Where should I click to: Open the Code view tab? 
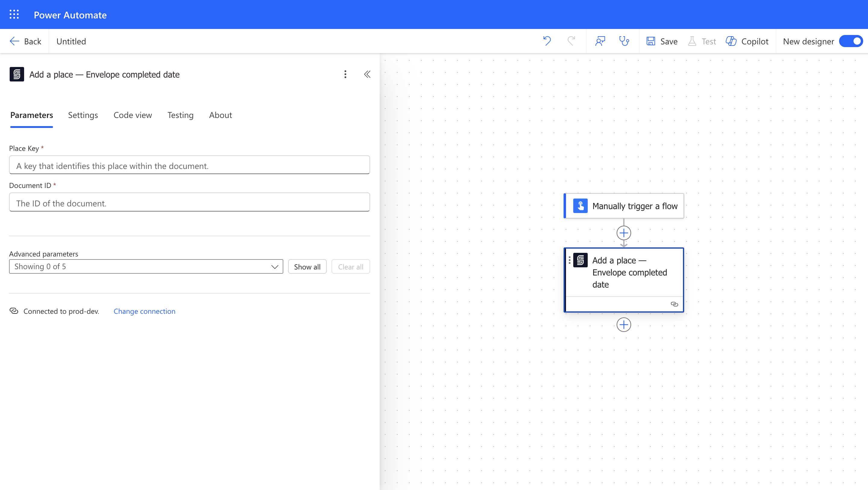point(132,115)
